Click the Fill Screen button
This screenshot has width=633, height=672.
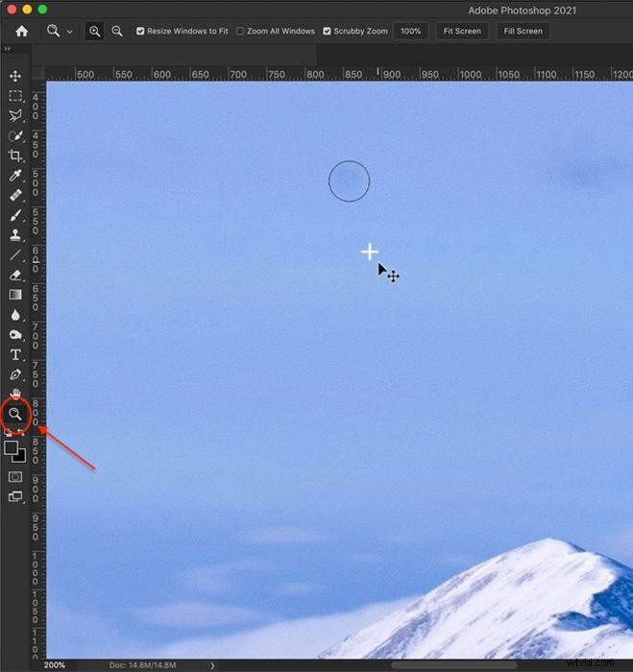[x=523, y=32]
